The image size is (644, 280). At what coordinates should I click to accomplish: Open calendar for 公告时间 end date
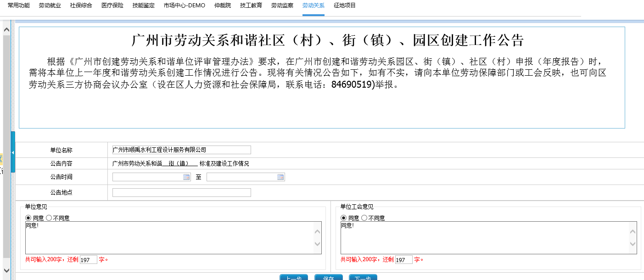(280, 177)
